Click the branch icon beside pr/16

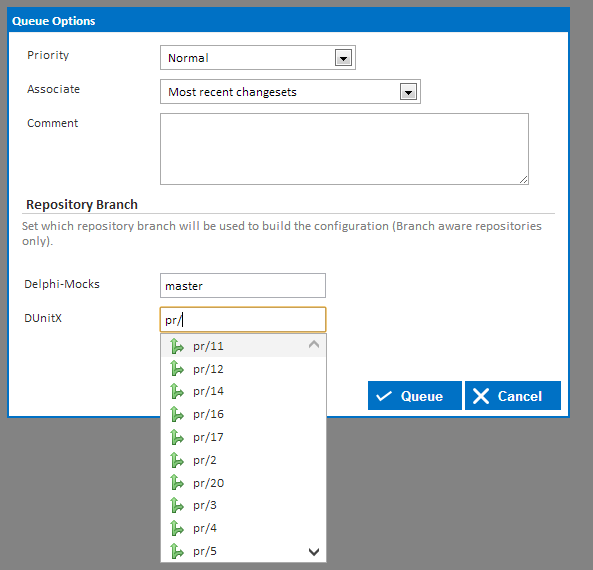176,414
